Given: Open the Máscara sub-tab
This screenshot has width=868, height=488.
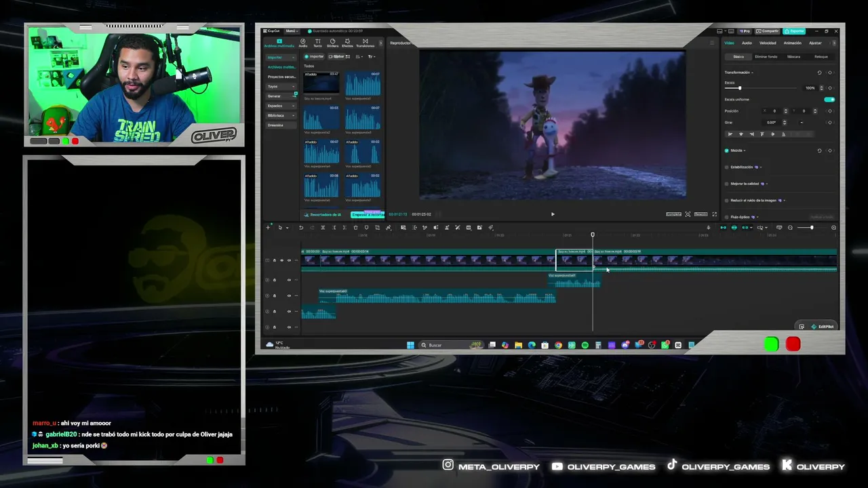Looking at the screenshot, I should pyautogui.click(x=793, y=57).
